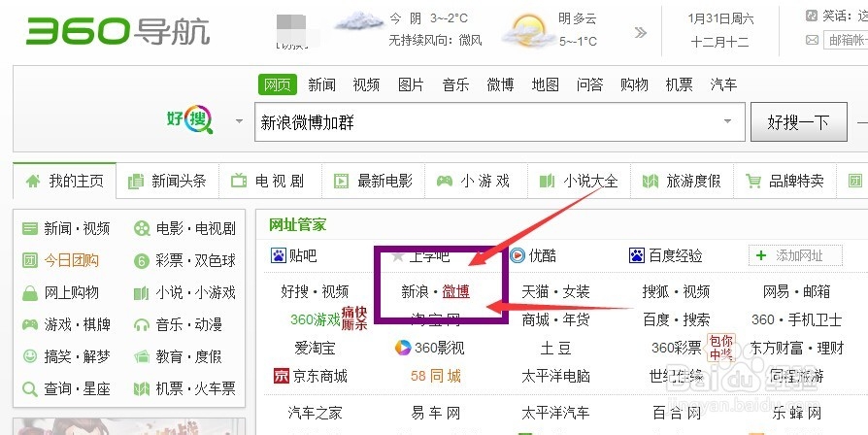Viewport: 868px width, 435px height.
Task: Open the 搜狐·视频 link
Action: tap(677, 291)
